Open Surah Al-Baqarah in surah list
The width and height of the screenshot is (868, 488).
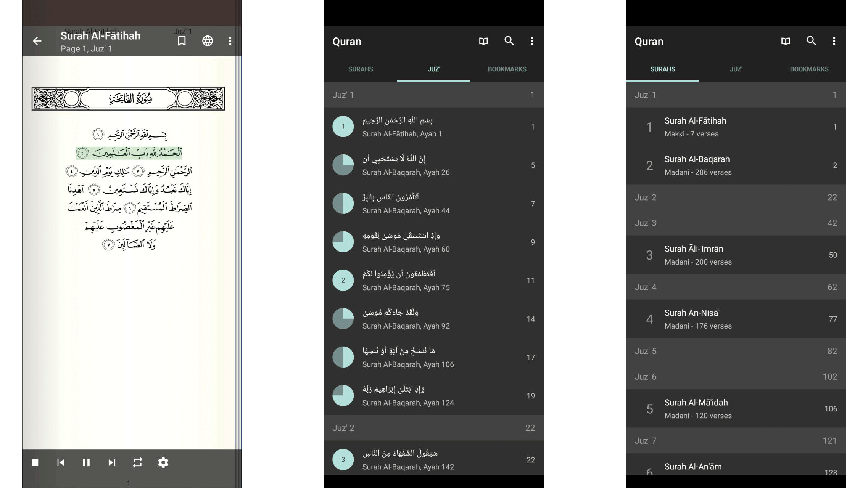click(736, 165)
